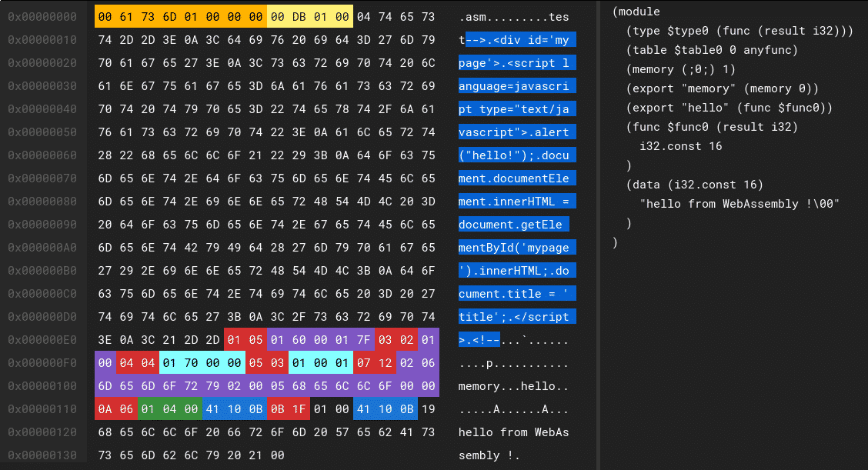Select address label 0x00000000
This screenshot has height=470, width=868.
pos(42,15)
